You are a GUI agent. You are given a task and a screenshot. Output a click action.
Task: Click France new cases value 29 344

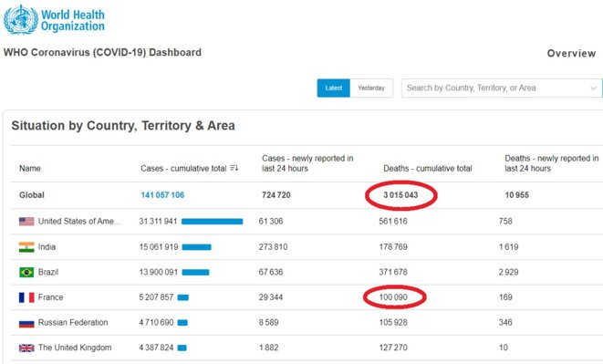(x=271, y=297)
